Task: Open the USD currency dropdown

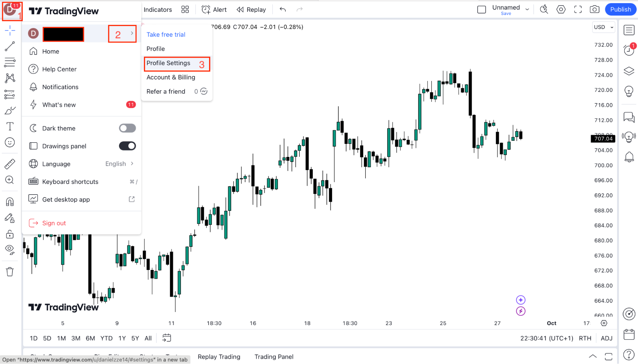Action: (603, 27)
